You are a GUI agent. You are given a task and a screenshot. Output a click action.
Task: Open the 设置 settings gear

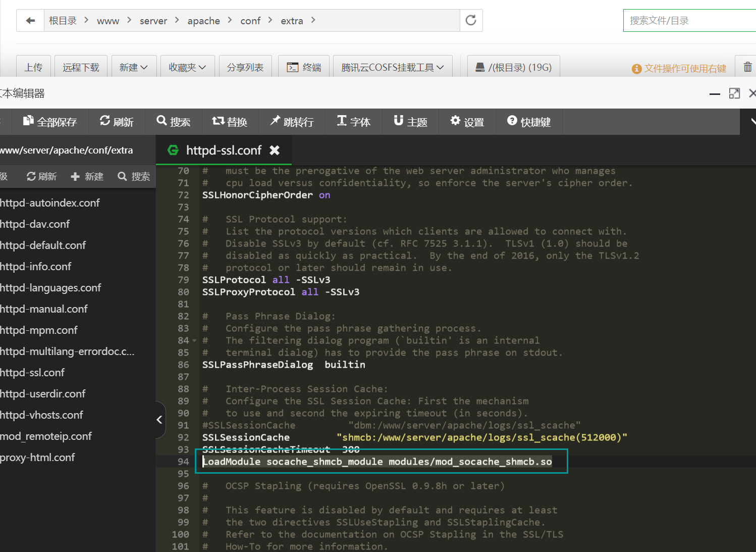467,122
